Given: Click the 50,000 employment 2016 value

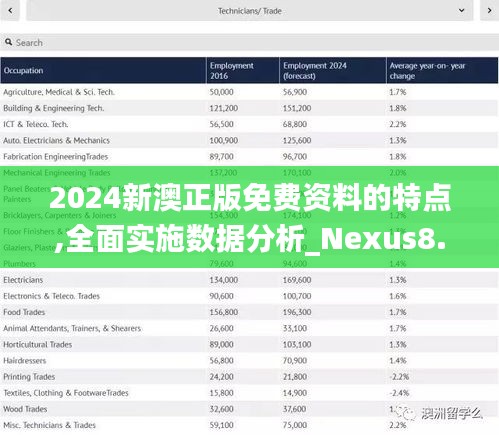Looking at the screenshot, I should point(221,92).
